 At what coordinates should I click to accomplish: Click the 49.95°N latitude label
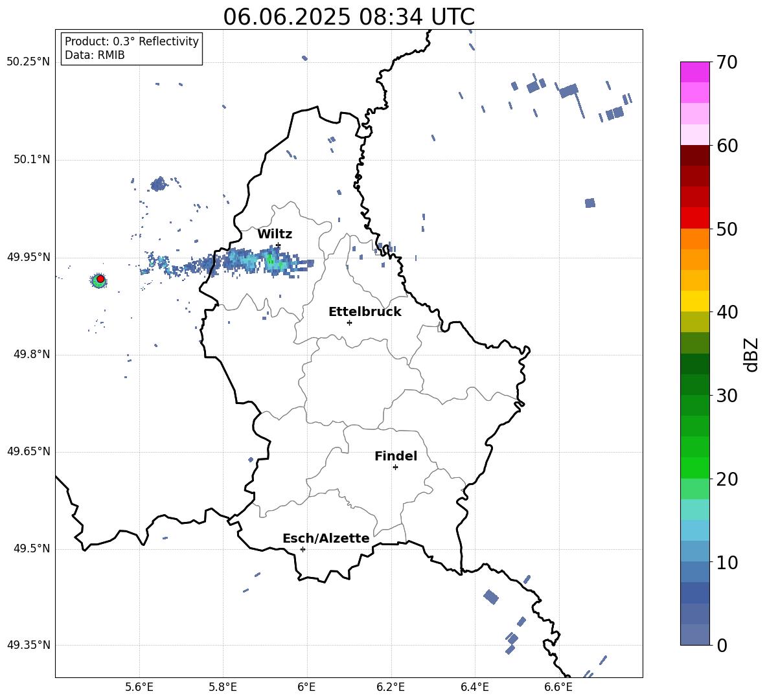28,257
